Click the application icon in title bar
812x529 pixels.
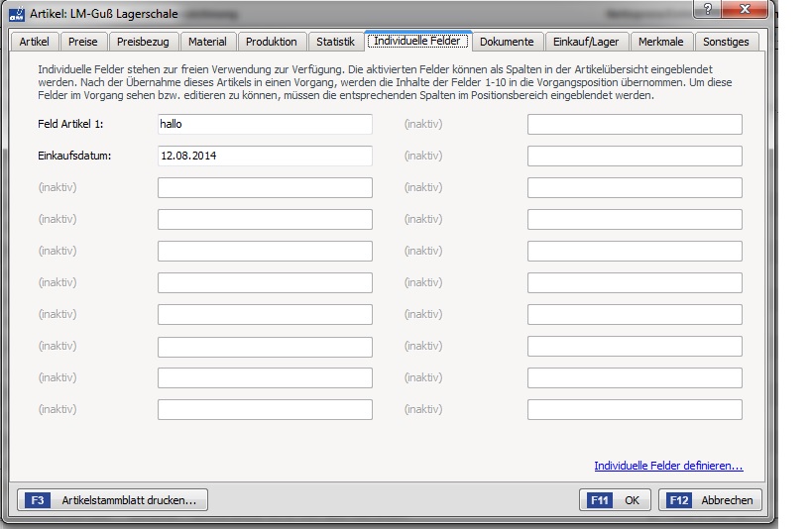point(17,14)
